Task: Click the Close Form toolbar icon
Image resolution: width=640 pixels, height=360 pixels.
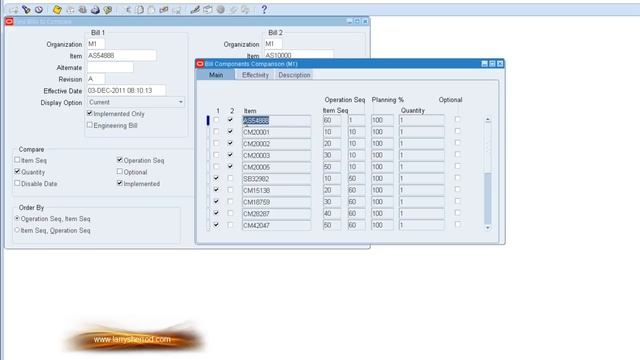Action: point(108,9)
